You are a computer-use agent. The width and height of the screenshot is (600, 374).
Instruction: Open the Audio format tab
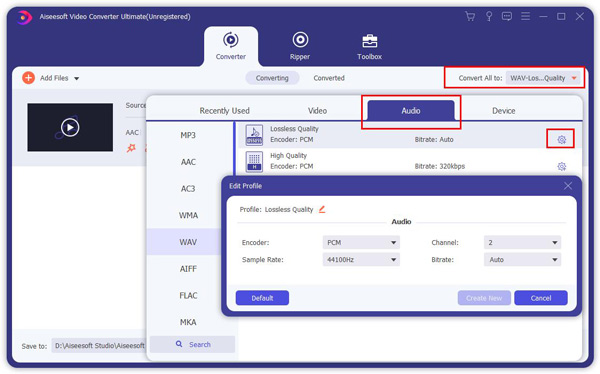(411, 111)
